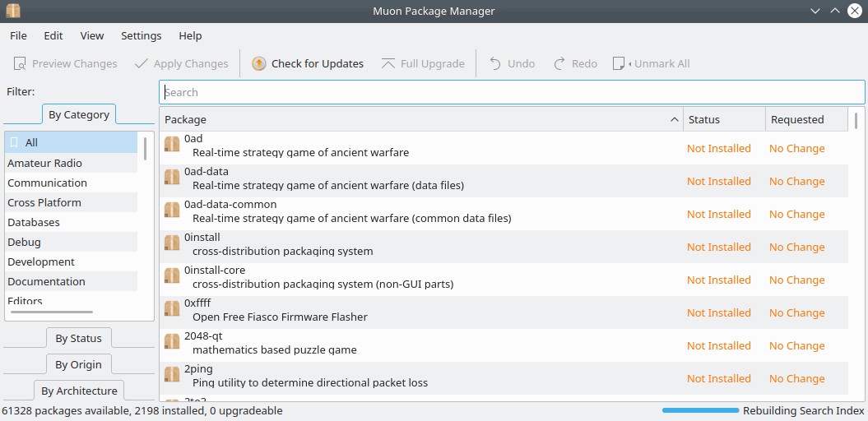Sort by the Package column header
868x421 pixels.
421,119
